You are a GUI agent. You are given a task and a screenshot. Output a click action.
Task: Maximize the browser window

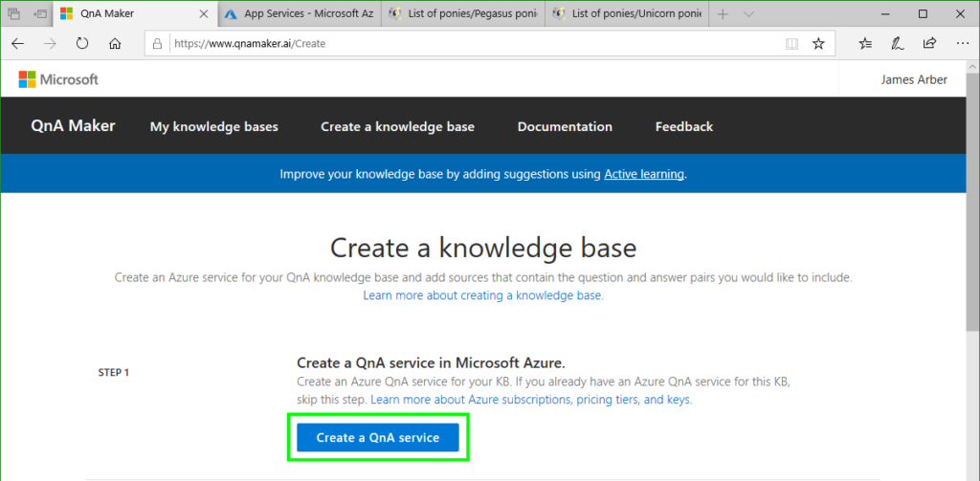[924, 13]
